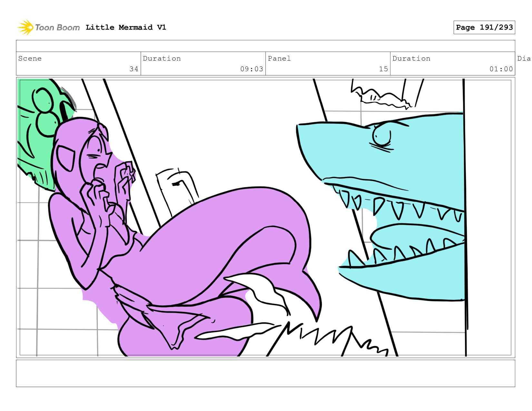Screen dimensions: 532x411
Task: Click the 'Page 191/293' page indicator
Action: [x=484, y=27]
